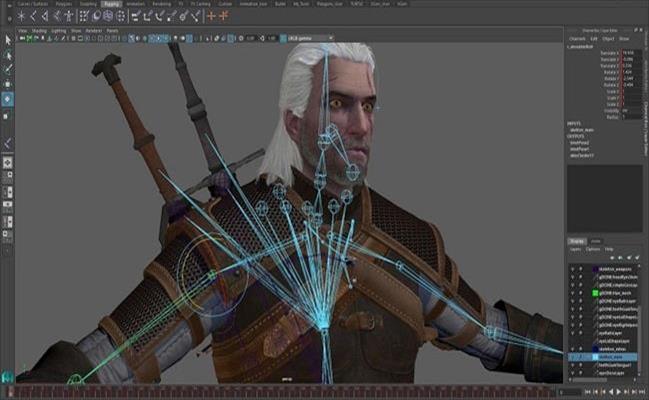
Task: Select the IK Handle tool on shelf
Action: click(x=45, y=16)
